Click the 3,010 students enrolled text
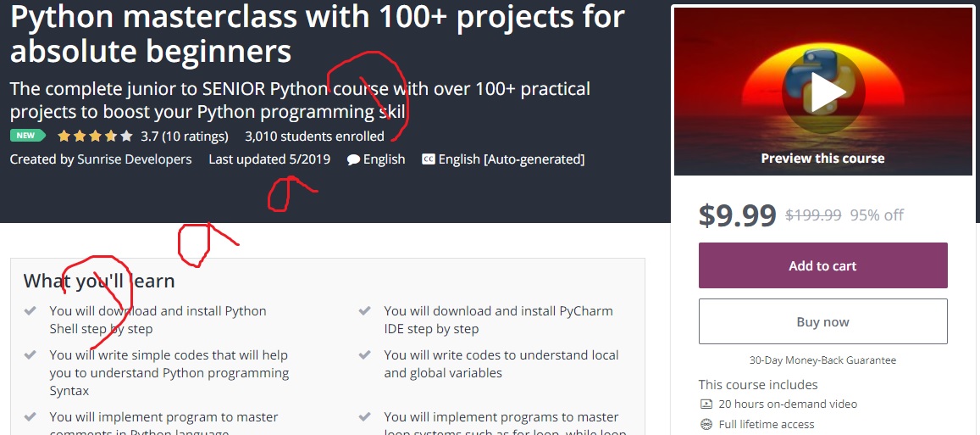This screenshot has width=980, height=435. [314, 136]
